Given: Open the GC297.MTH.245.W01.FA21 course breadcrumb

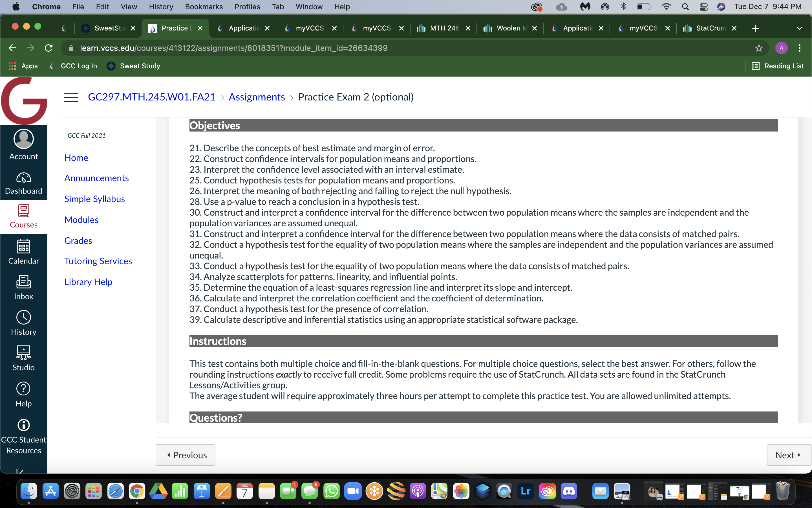Looking at the screenshot, I should coord(152,97).
